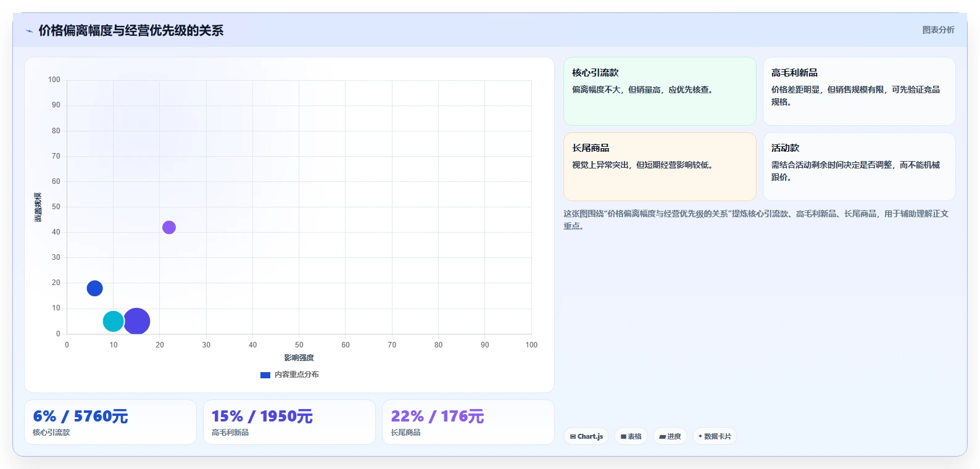This screenshot has width=980, height=469.
Task: Select the dark blue bubble at x=6
Action: [x=94, y=288]
